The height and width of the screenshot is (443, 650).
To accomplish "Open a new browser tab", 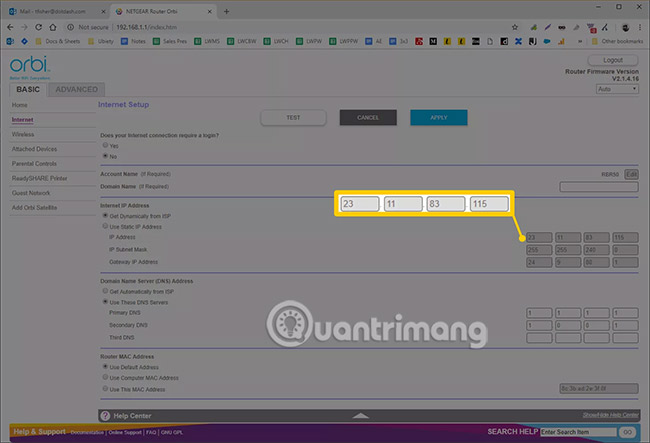I will tap(226, 12).
